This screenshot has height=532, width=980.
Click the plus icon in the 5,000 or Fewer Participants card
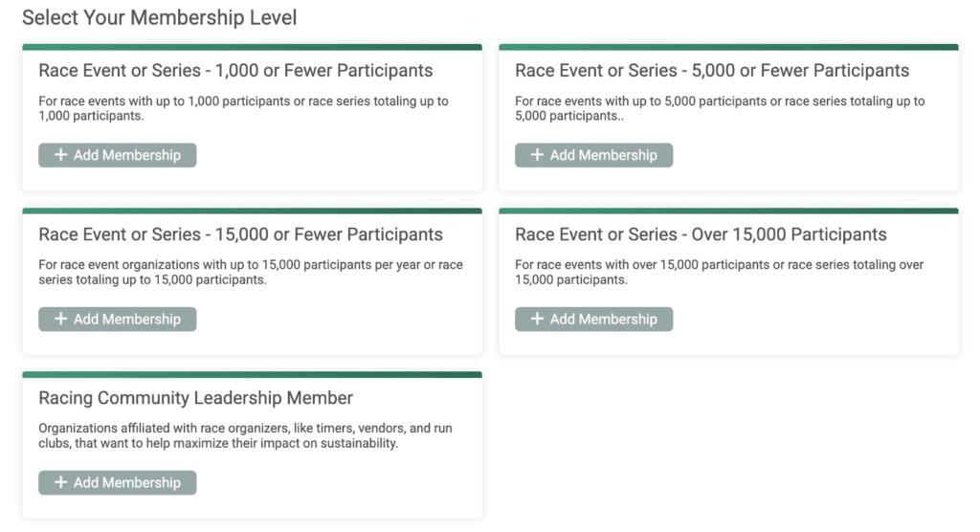[537, 155]
